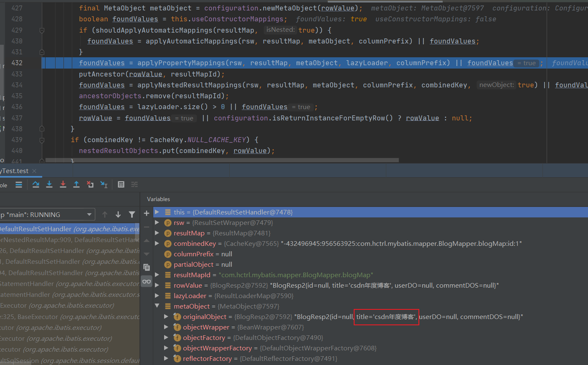
Task: Click the Show Execution Point icon
Action: click(19, 184)
